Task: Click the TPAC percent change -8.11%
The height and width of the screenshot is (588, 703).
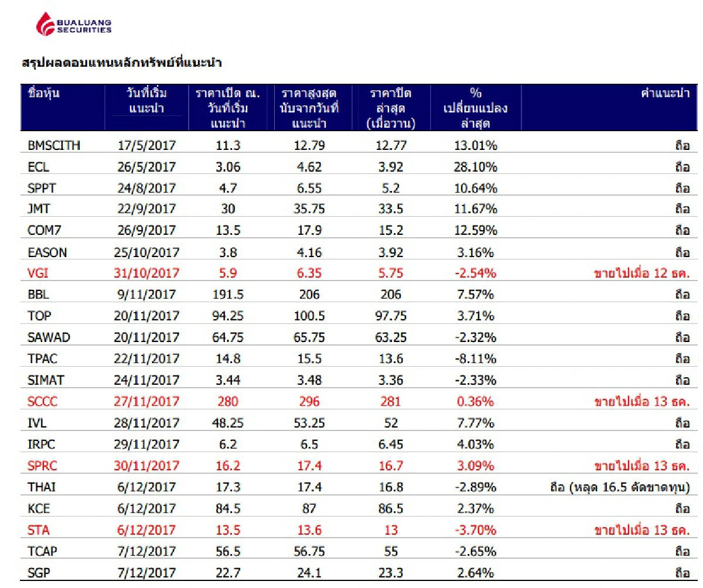Action: click(475, 358)
